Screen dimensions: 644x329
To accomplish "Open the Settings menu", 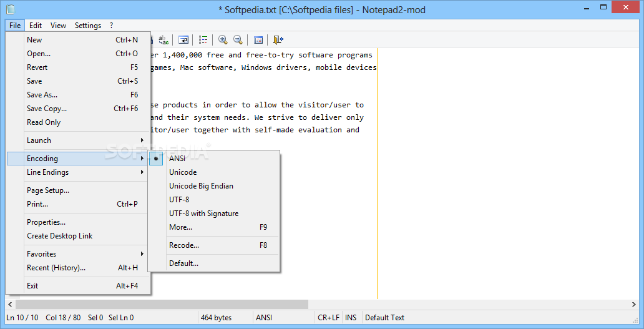I will 88,26.
